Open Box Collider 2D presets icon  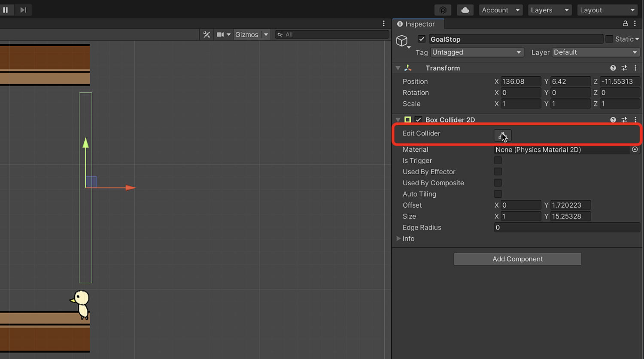click(x=624, y=120)
